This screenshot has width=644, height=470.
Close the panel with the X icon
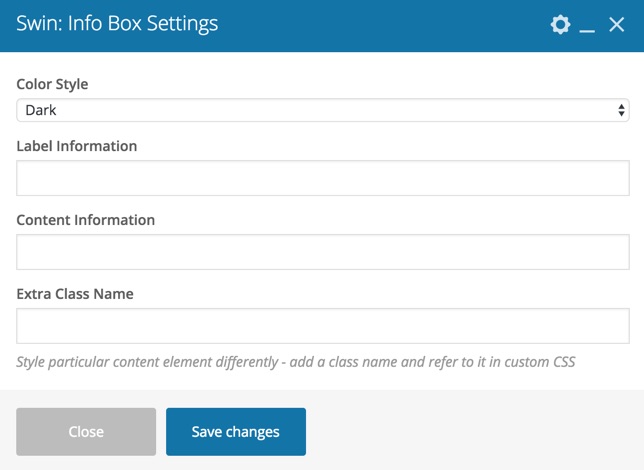pos(616,25)
